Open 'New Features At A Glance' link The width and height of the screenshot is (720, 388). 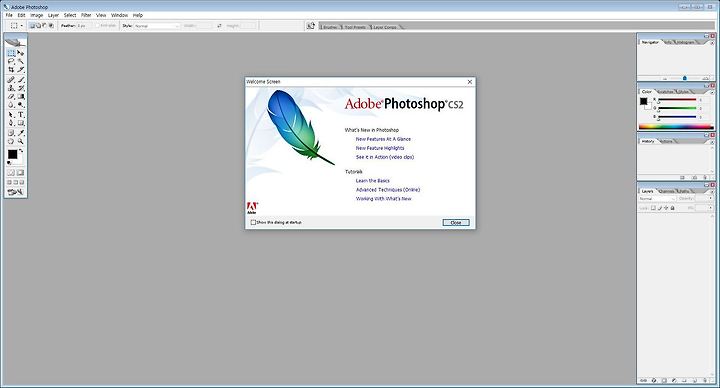click(x=383, y=139)
